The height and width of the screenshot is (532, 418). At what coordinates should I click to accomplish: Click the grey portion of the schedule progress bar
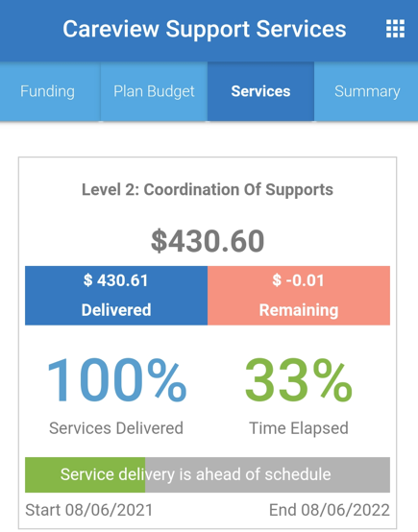(x=267, y=474)
